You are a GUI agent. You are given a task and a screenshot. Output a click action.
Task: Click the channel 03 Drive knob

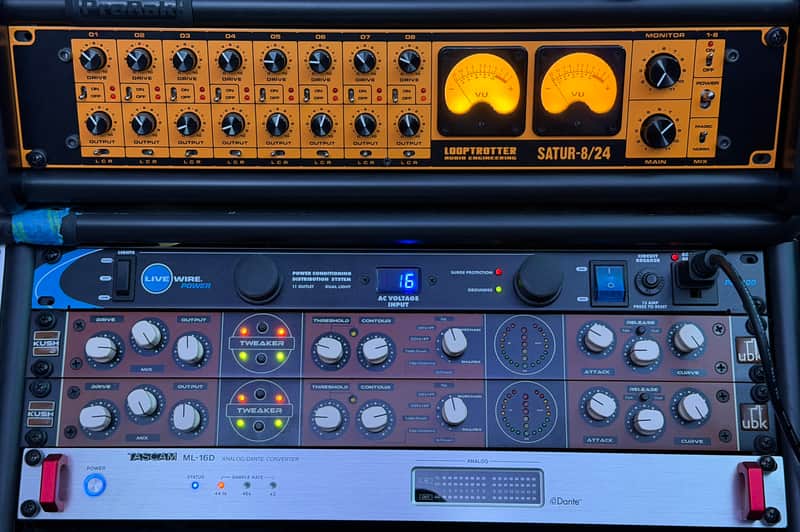coord(185,60)
